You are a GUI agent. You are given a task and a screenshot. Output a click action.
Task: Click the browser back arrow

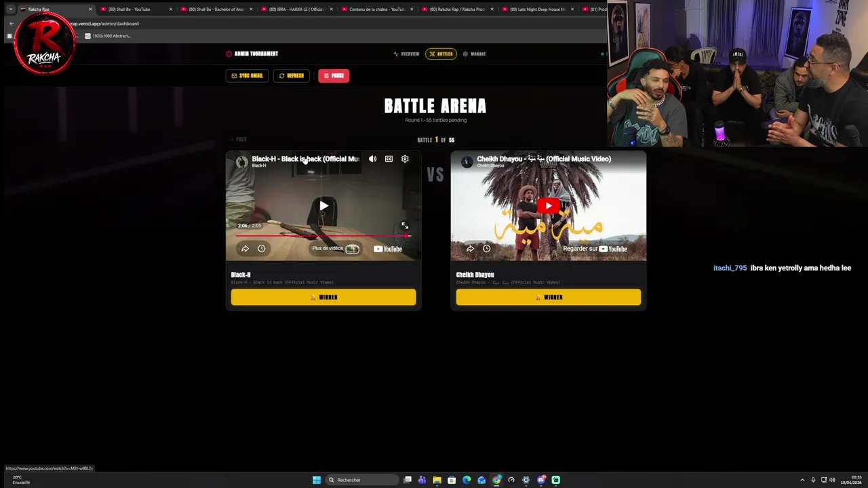pyautogui.click(x=11, y=24)
